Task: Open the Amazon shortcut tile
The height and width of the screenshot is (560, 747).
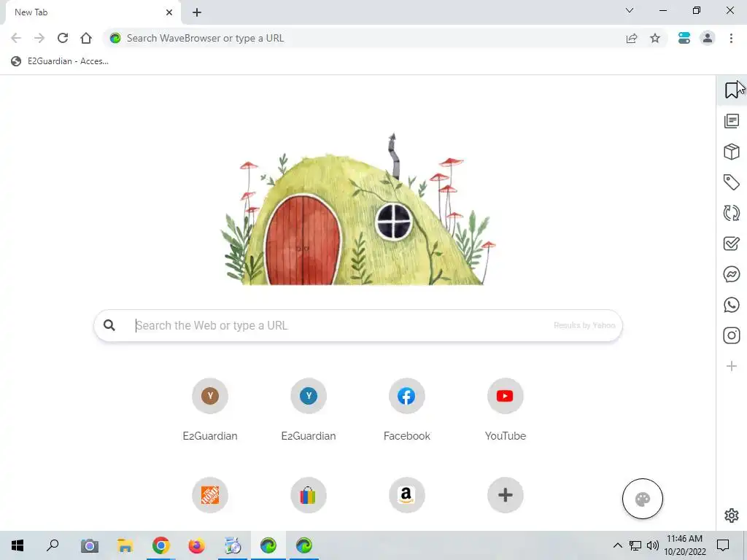Action: pos(406,495)
